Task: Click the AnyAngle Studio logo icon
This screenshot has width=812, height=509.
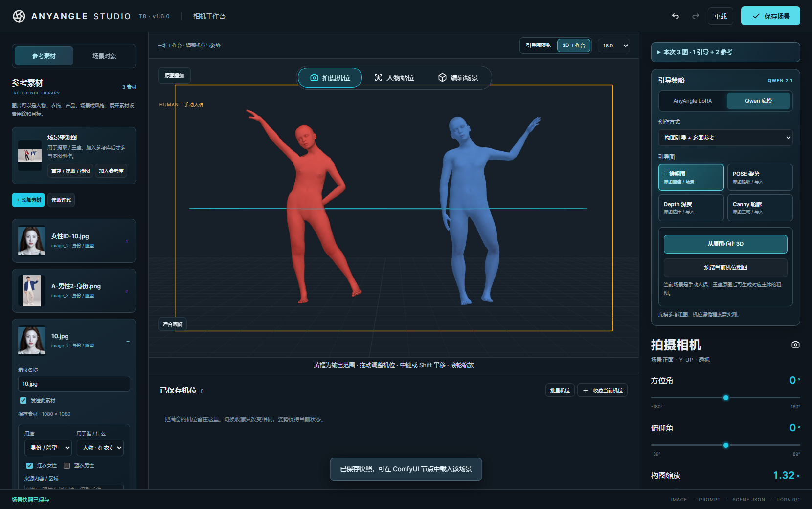Action: (19, 16)
